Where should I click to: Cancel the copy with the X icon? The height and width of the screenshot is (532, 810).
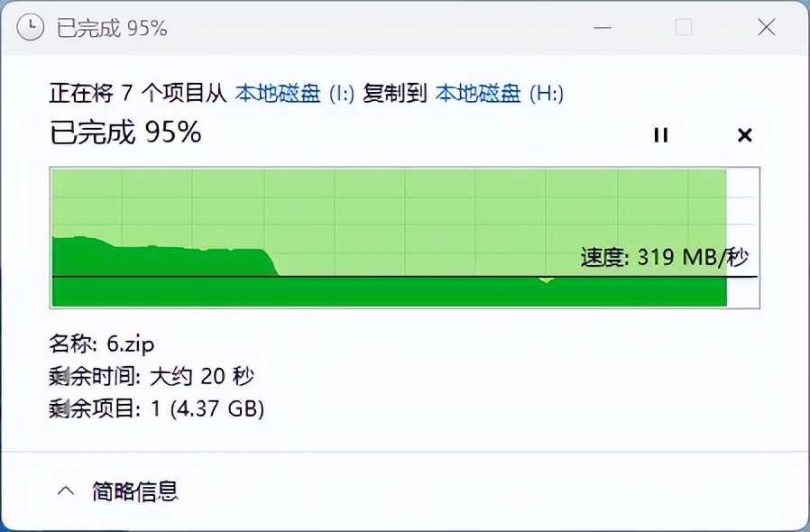point(744,135)
